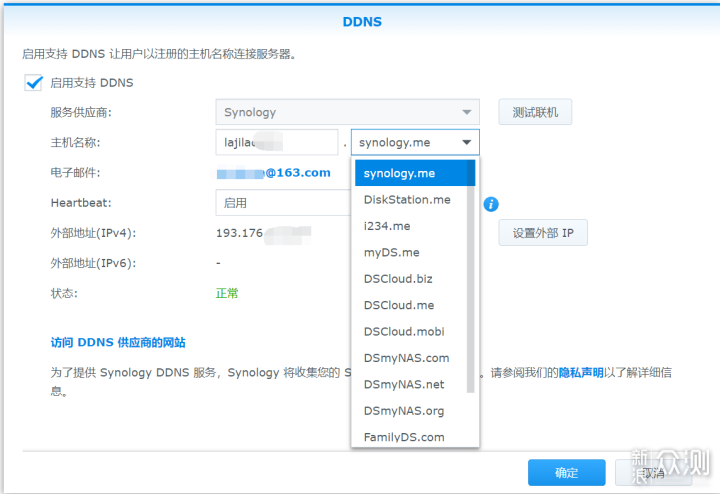Choose DSCloud.biz domain option
The width and height of the screenshot is (720, 494).
click(411, 279)
